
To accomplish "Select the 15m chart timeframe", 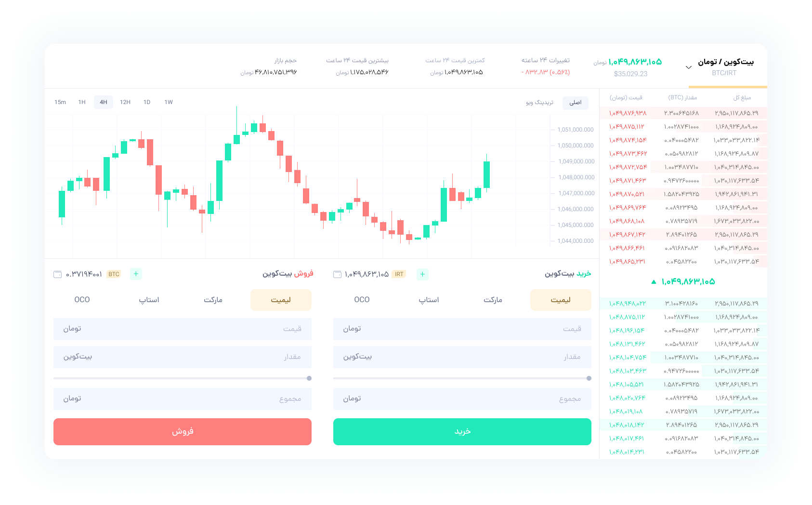I will (x=60, y=102).
